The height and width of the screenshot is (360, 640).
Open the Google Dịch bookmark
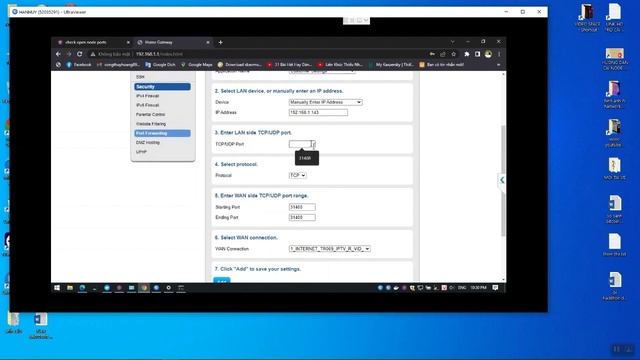coord(160,65)
